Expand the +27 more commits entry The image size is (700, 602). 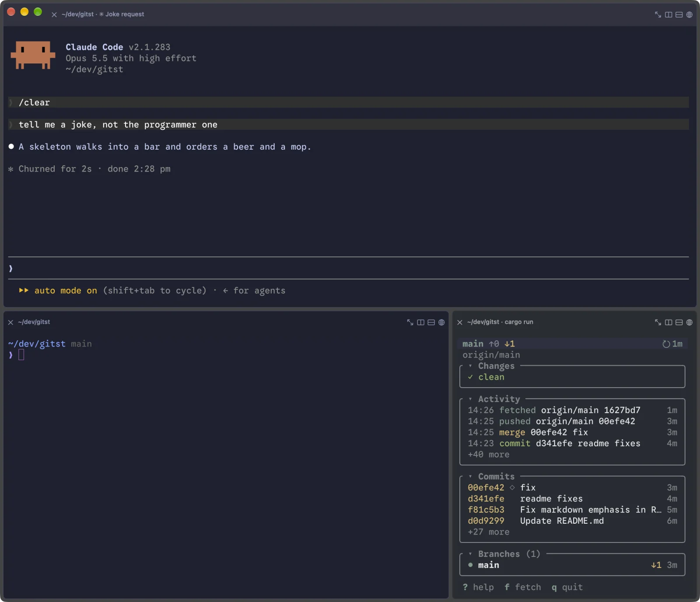click(x=489, y=532)
